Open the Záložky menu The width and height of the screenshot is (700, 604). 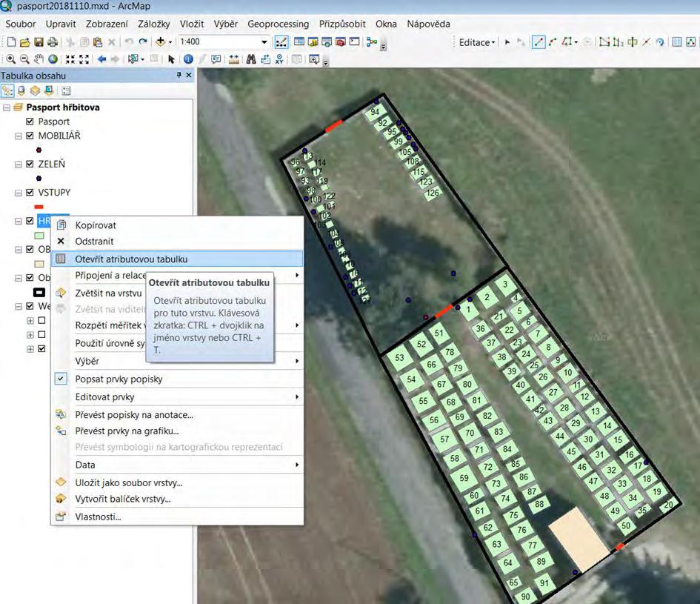(x=153, y=24)
